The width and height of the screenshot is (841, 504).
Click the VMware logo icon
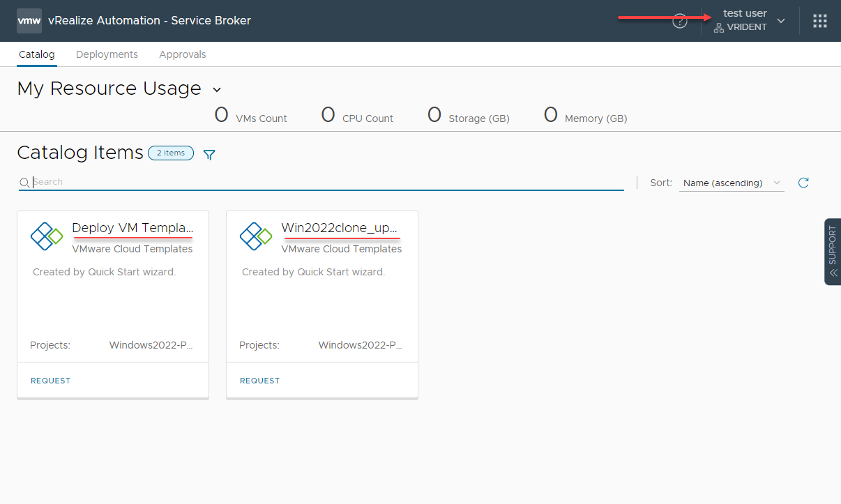(29, 21)
